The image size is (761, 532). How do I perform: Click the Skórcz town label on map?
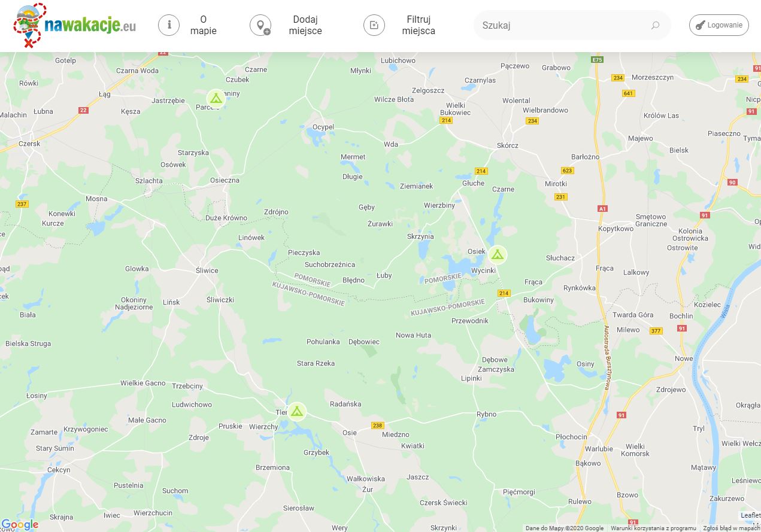click(x=507, y=145)
